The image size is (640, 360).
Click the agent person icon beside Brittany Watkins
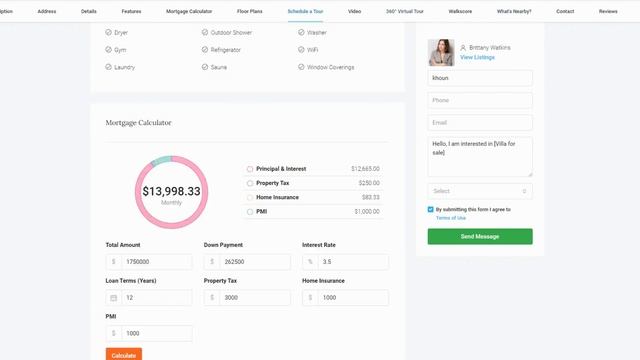click(463, 48)
